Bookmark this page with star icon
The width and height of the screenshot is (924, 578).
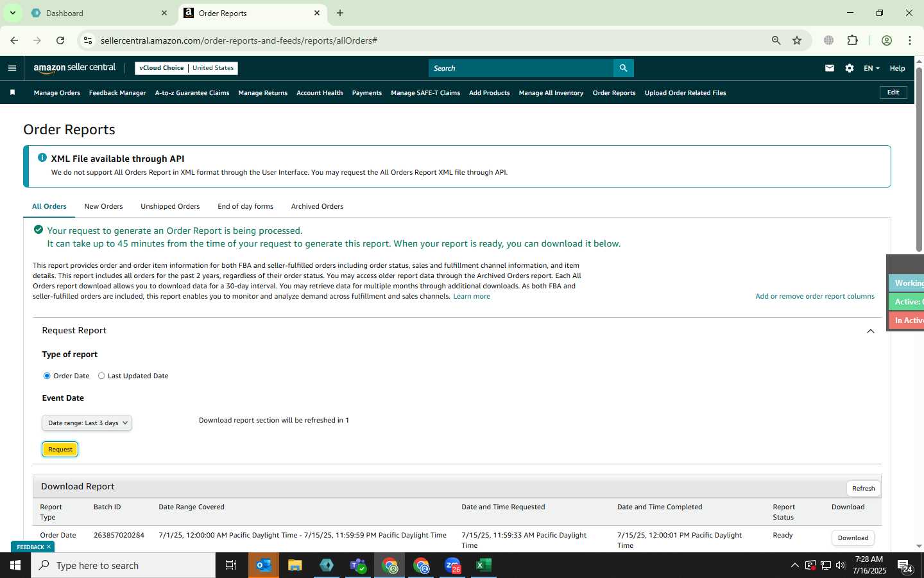coord(797,40)
